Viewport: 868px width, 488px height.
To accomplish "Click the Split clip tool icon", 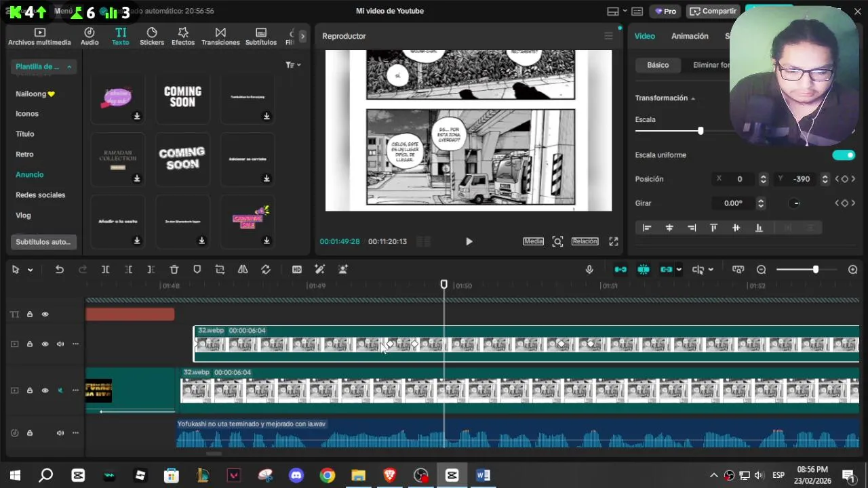I will pos(105,270).
